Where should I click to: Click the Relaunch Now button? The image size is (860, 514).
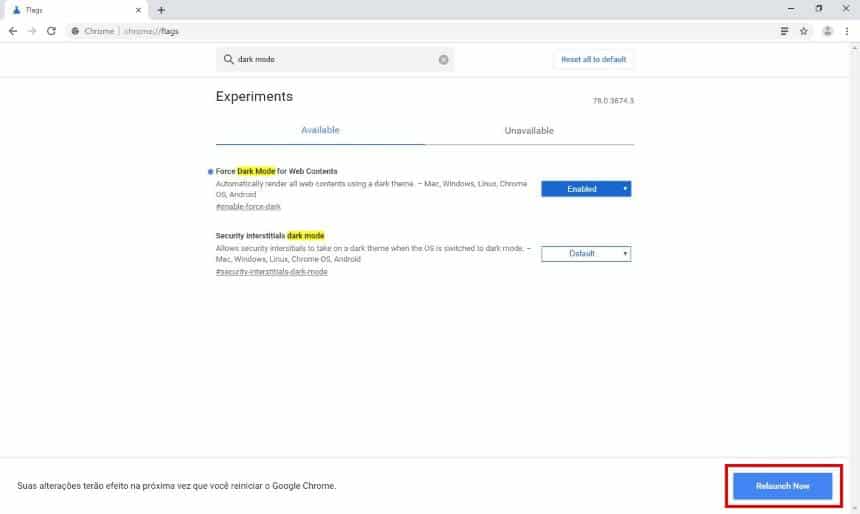pyautogui.click(x=783, y=486)
